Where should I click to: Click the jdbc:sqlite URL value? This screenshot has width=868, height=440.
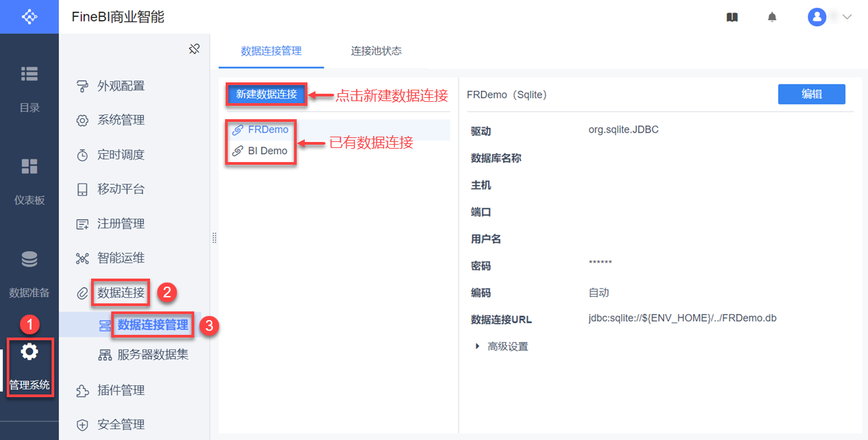682,318
